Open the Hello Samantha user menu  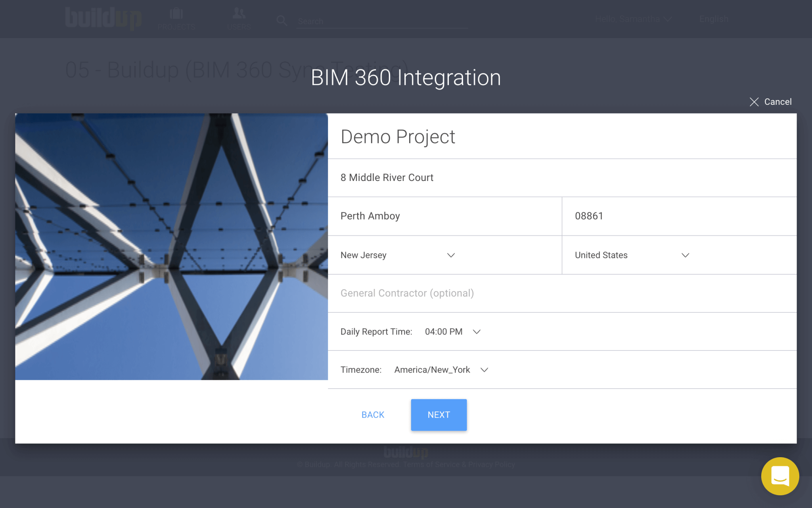click(633, 19)
